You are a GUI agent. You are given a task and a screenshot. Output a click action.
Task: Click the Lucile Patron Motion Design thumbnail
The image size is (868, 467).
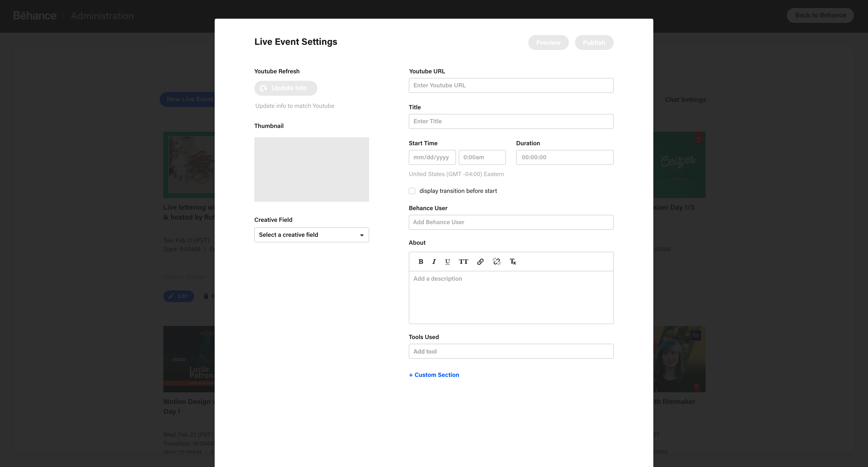tap(189, 359)
